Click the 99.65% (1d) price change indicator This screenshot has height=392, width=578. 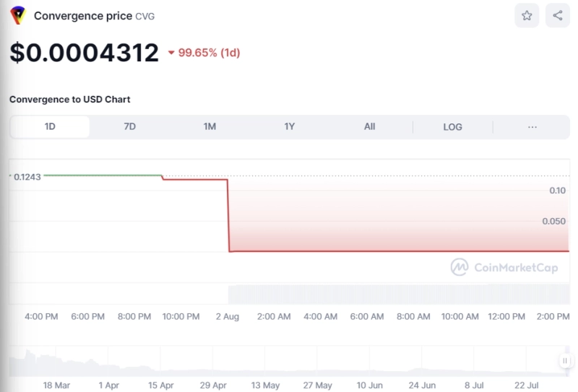click(210, 53)
